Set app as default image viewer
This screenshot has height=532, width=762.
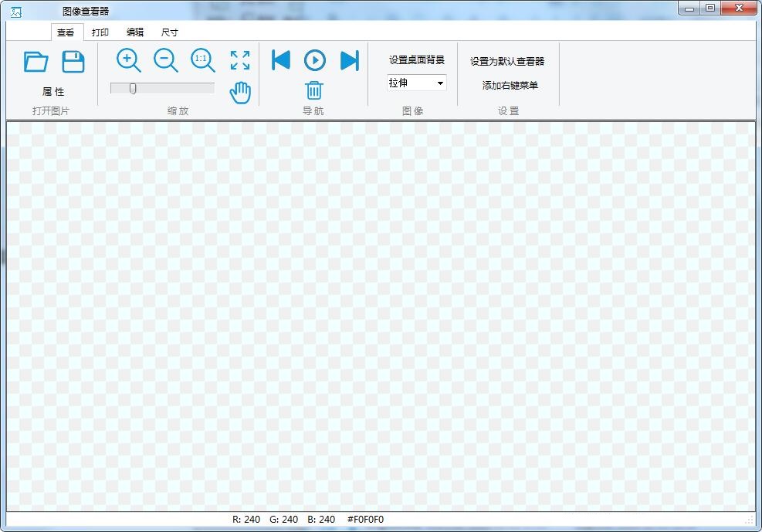tap(509, 63)
